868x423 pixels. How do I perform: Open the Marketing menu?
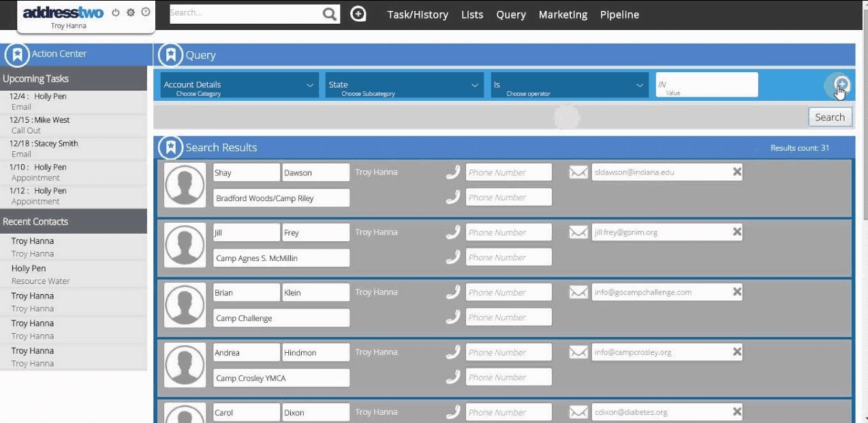[563, 15]
